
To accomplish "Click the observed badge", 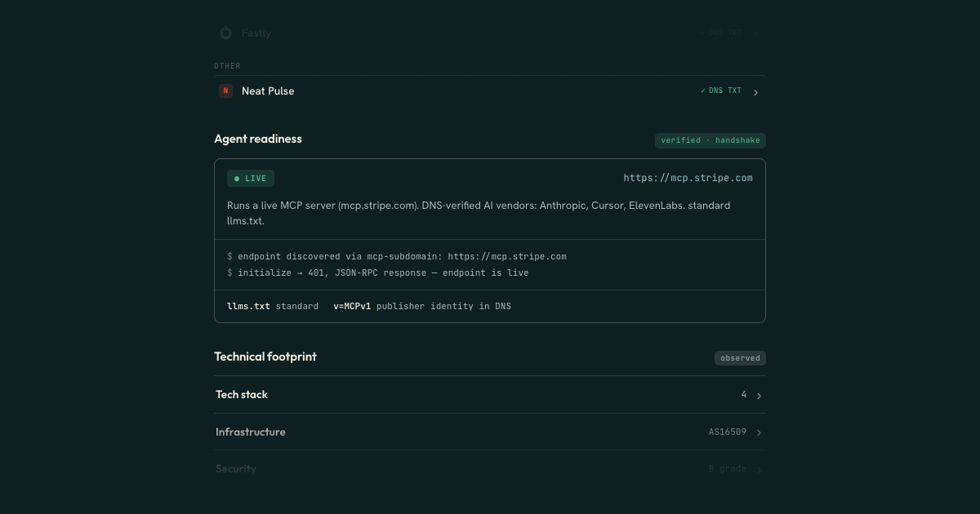I will (x=740, y=358).
